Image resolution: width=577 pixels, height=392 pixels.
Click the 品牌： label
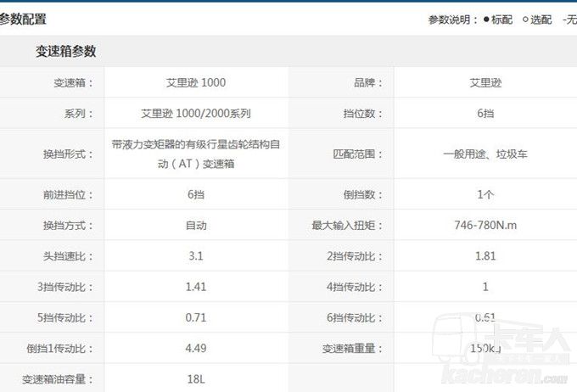point(368,82)
